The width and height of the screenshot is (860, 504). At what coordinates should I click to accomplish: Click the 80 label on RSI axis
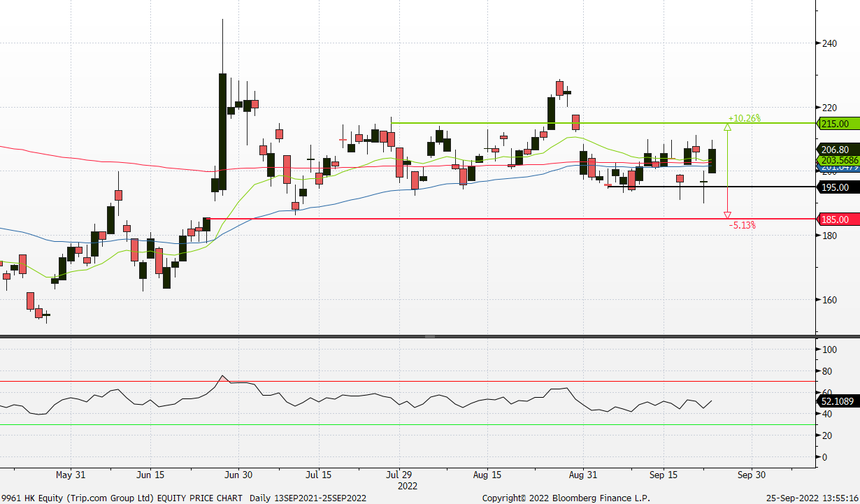pyautogui.click(x=826, y=371)
